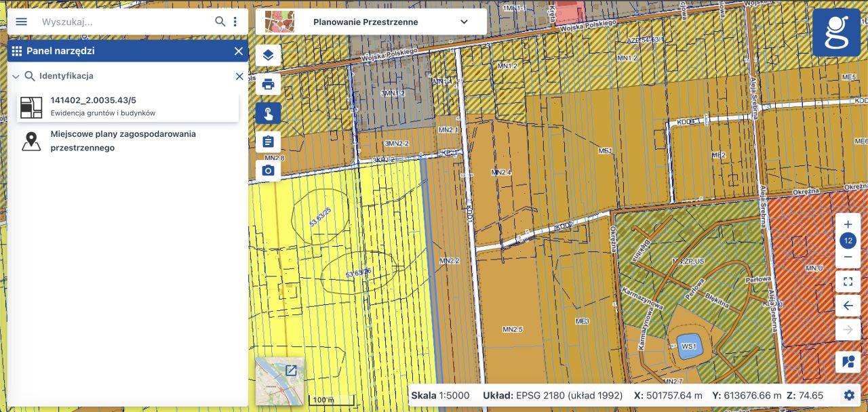
Task: Open the clipboard report tool
Action: click(x=268, y=142)
